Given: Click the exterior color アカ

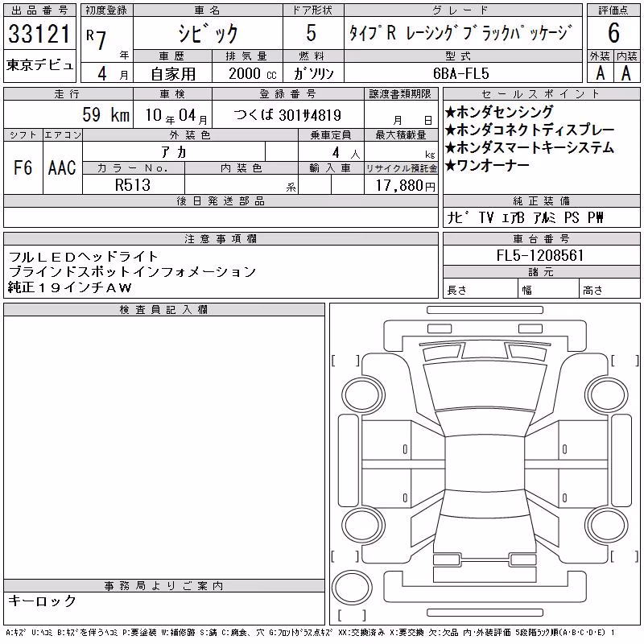Looking at the screenshot, I should click(x=174, y=152).
